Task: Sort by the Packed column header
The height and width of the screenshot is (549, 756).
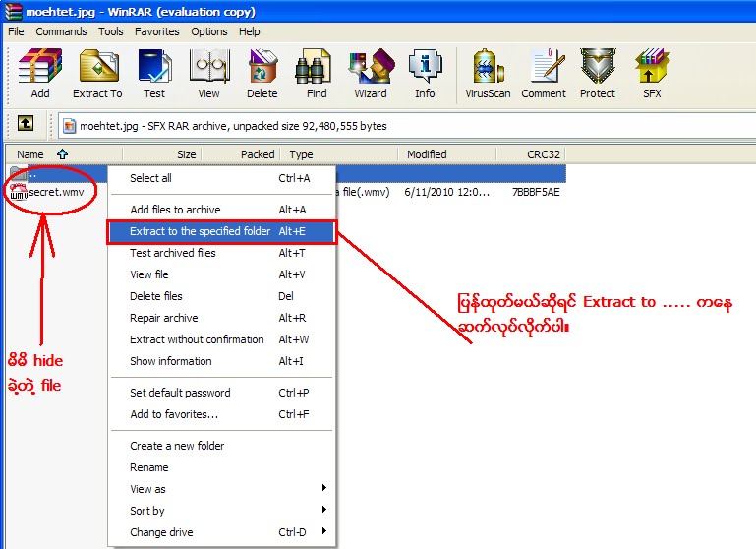Action: pos(241,154)
